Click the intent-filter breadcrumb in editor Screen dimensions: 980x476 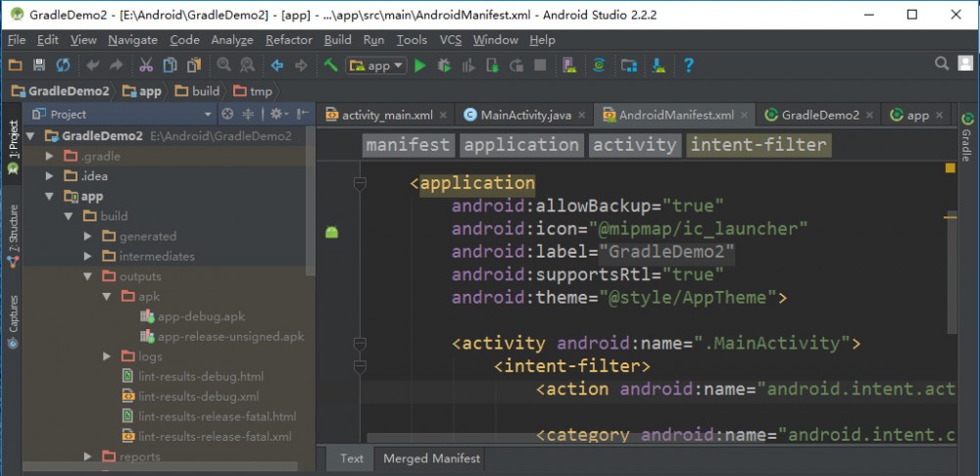coord(759,145)
